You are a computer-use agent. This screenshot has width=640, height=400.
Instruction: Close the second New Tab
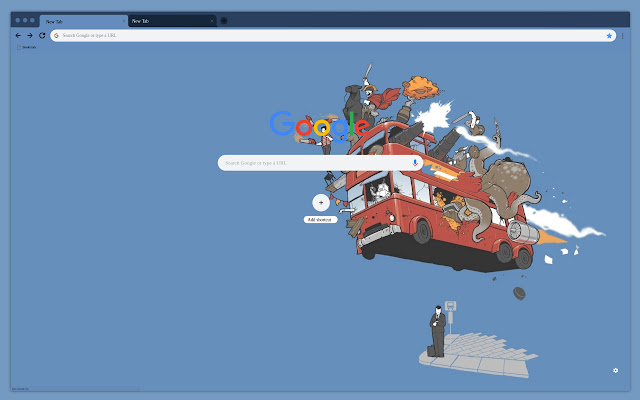212,21
